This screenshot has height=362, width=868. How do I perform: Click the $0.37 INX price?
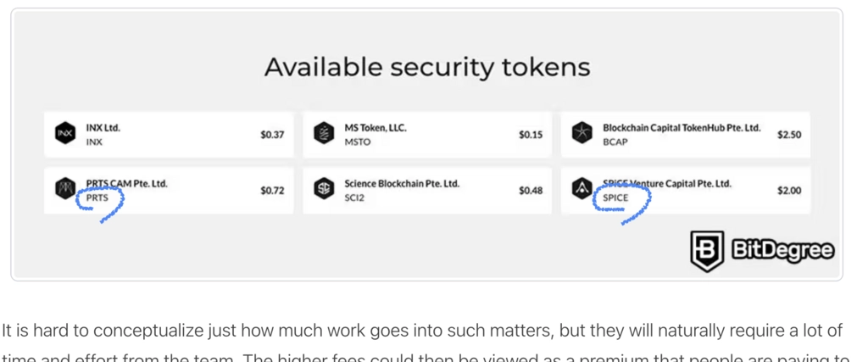[272, 135]
